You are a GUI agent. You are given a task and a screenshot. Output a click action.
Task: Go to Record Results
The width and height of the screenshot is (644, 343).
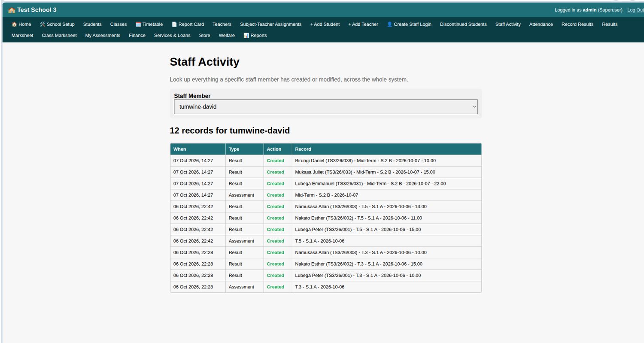577,24
